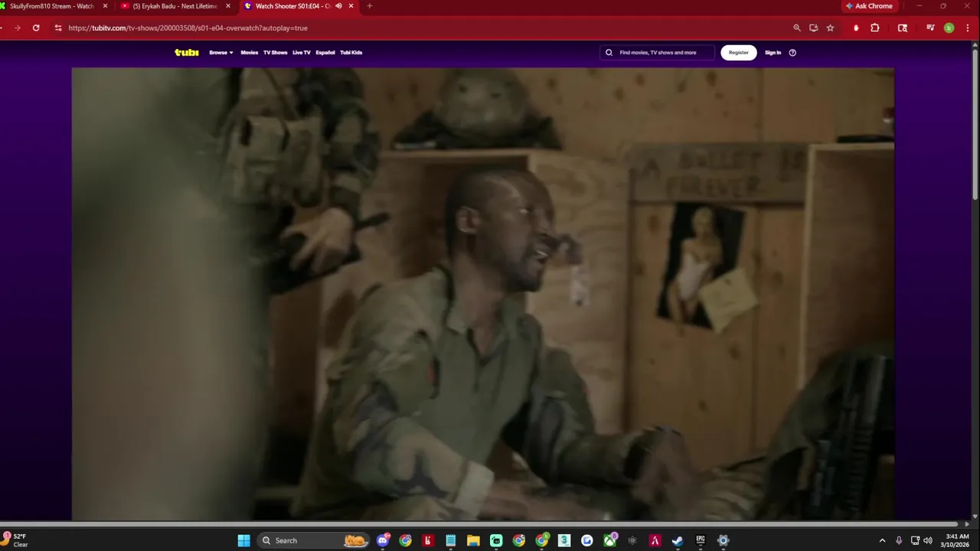The image size is (980, 551).
Task: Open the green Chrome profile avatar
Action: click(x=949, y=28)
